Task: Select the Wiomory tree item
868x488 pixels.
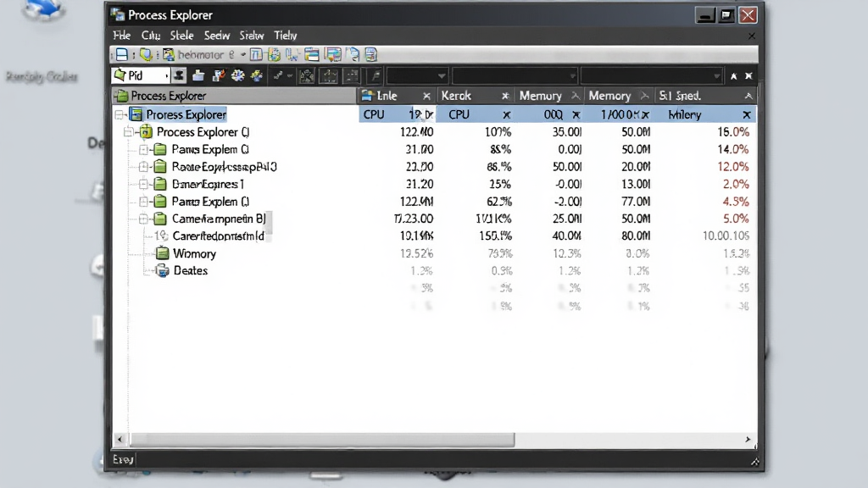Action: (194, 253)
